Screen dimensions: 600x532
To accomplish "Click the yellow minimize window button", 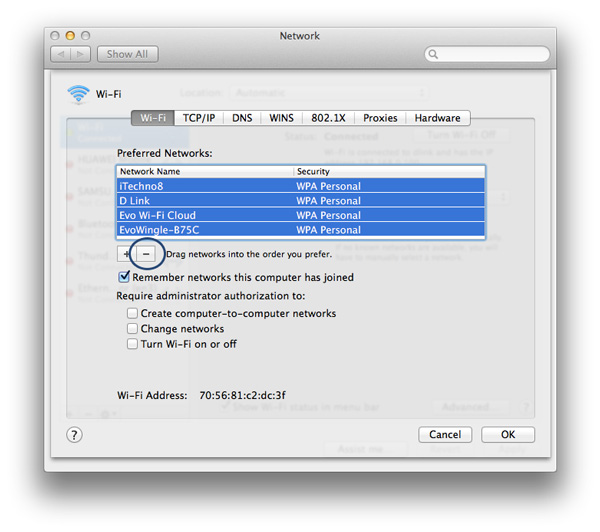I will click(x=70, y=36).
